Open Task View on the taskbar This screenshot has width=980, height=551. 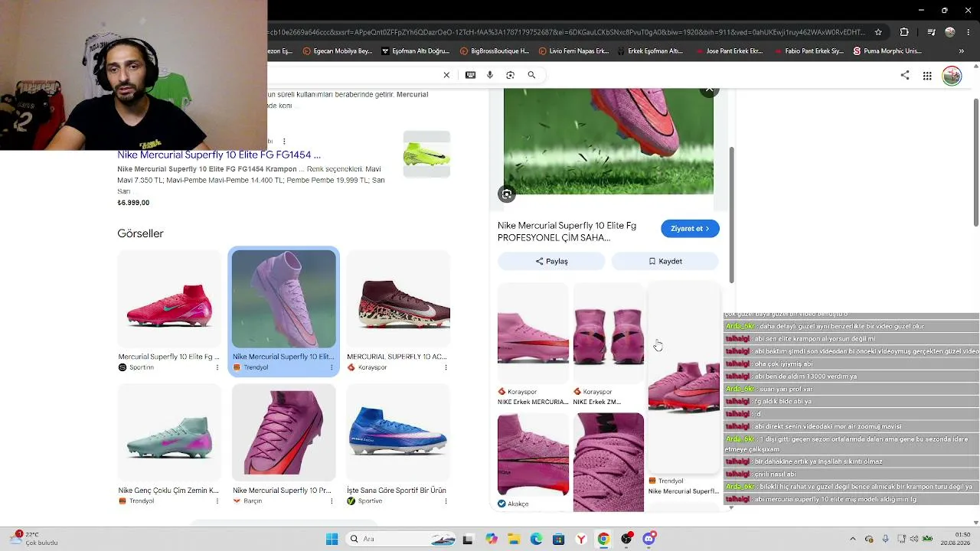click(x=468, y=539)
